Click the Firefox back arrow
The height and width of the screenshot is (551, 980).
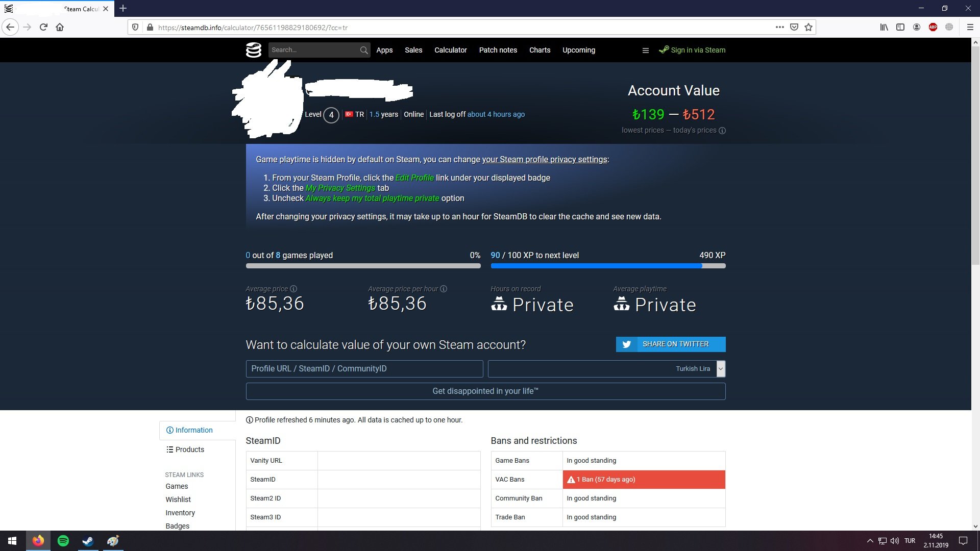click(10, 27)
